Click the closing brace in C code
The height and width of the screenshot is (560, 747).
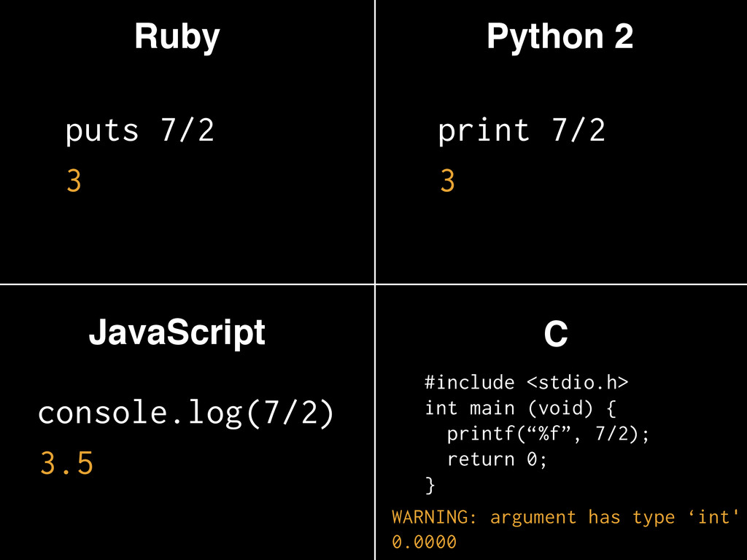point(430,484)
